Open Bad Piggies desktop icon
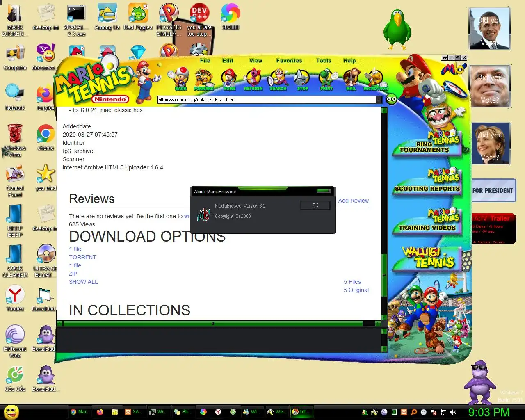Screen dimensions: 525x420 [x=138, y=17]
